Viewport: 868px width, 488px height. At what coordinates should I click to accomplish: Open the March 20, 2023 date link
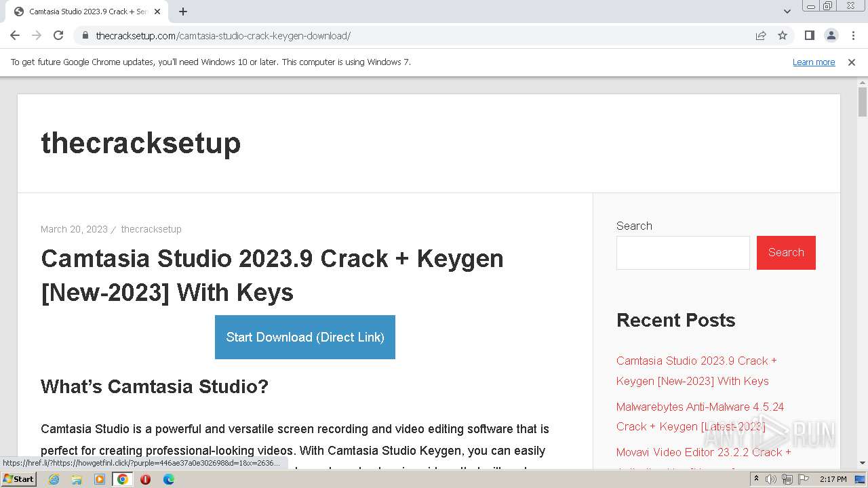[x=74, y=229]
